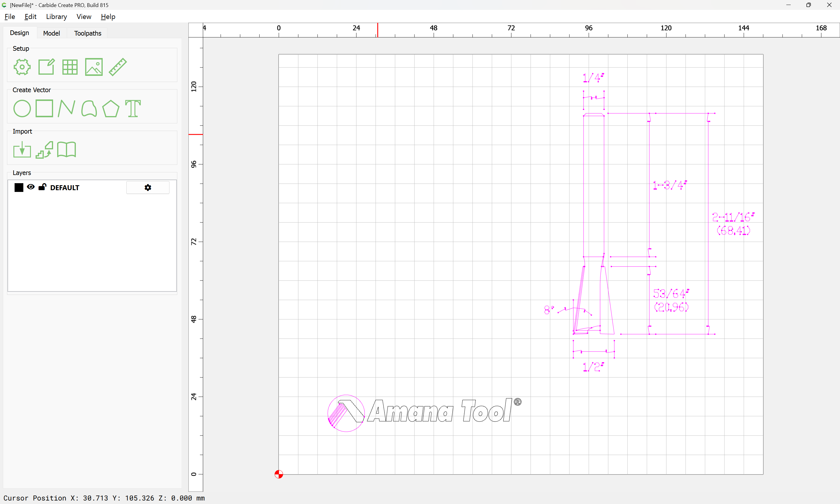
Task: Click the red origin marker on canvas
Action: coord(279,474)
